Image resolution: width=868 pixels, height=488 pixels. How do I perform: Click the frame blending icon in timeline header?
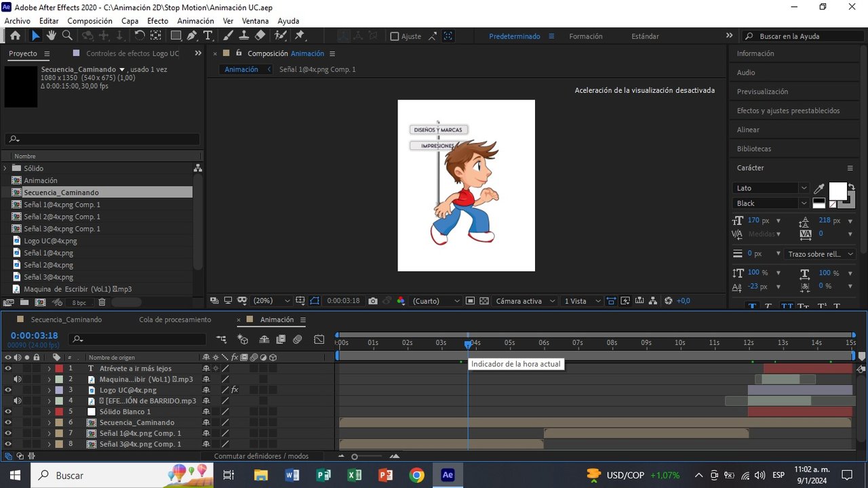point(280,339)
